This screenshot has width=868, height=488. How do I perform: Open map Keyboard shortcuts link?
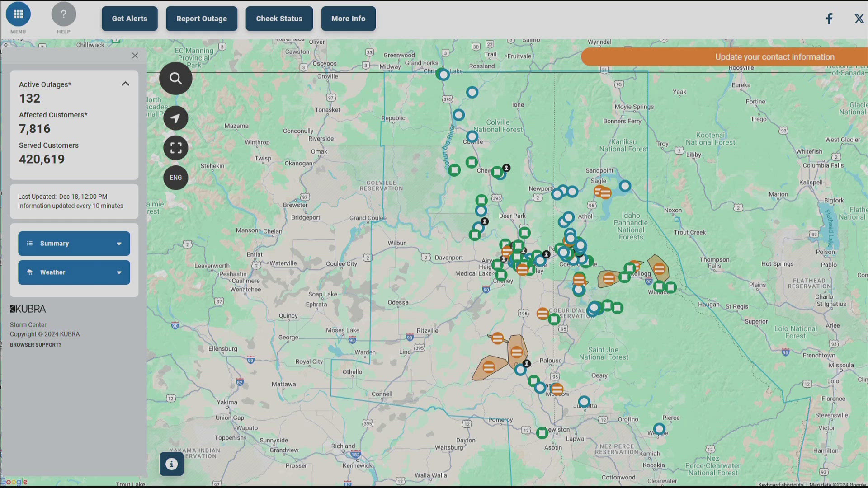[781, 485]
